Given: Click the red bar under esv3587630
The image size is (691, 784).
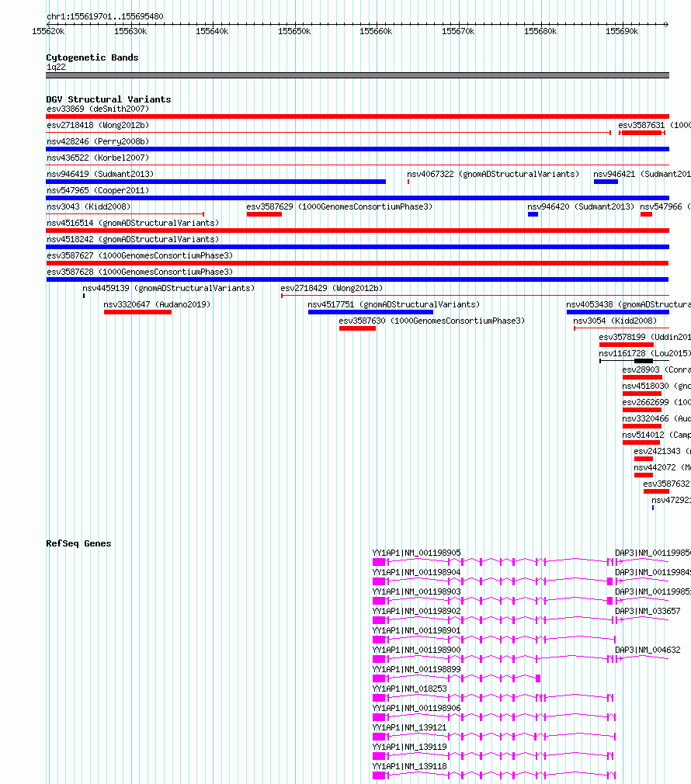Looking at the screenshot, I should 357,328.
